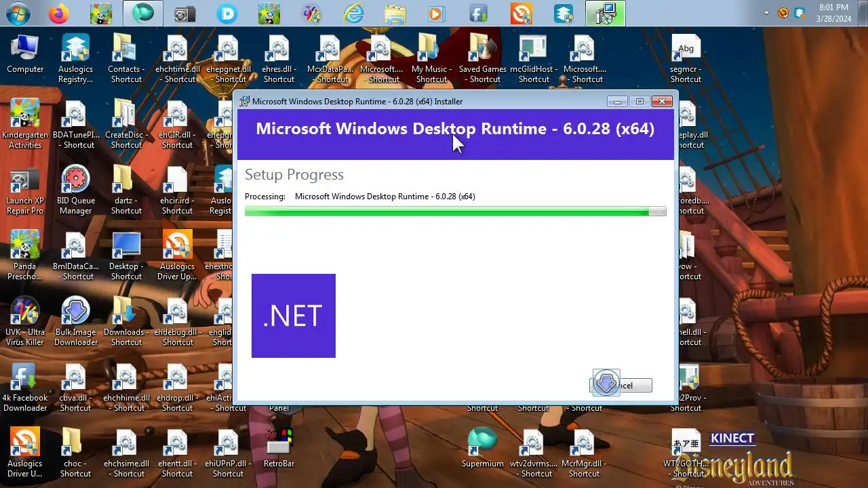Viewport: 868px width, 488px height.
Task: Click the Setup Progress bar
Action: point(455,211)
